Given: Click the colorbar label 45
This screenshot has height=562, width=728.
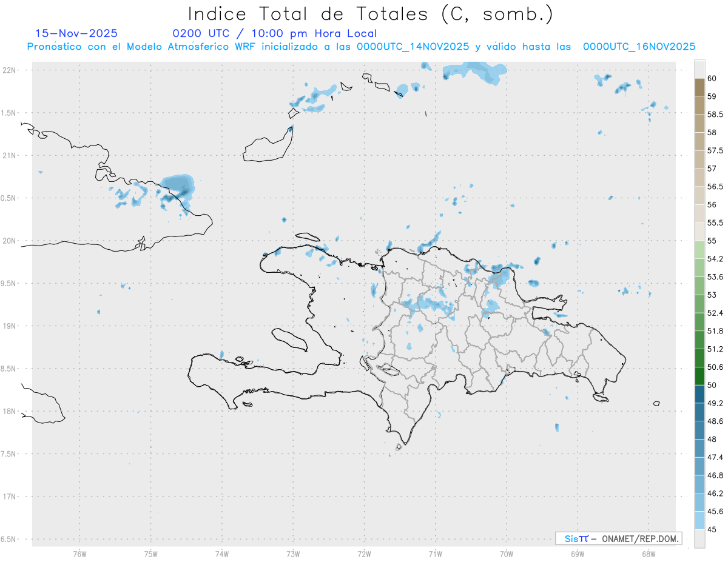Looking at the screenshot, I should pos(712,529).
